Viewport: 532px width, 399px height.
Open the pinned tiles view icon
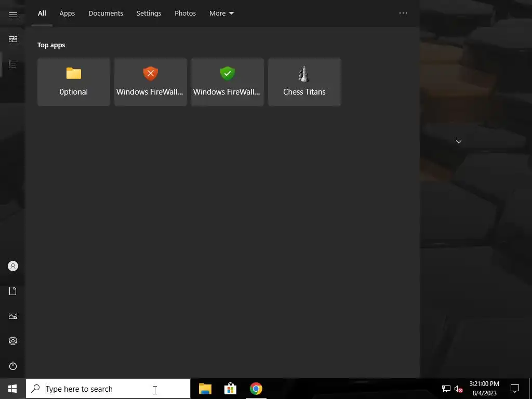13,39
